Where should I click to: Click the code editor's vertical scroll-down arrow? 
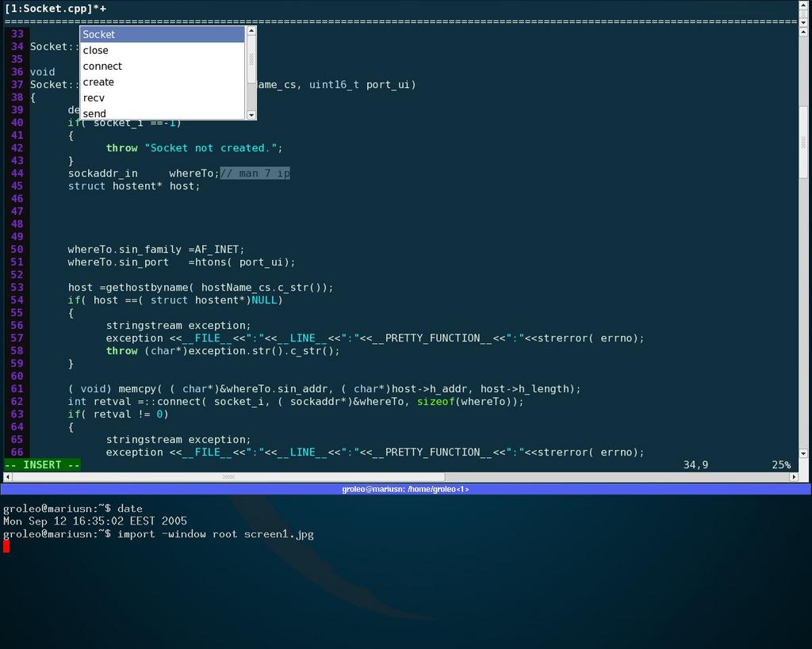[803, 454]
